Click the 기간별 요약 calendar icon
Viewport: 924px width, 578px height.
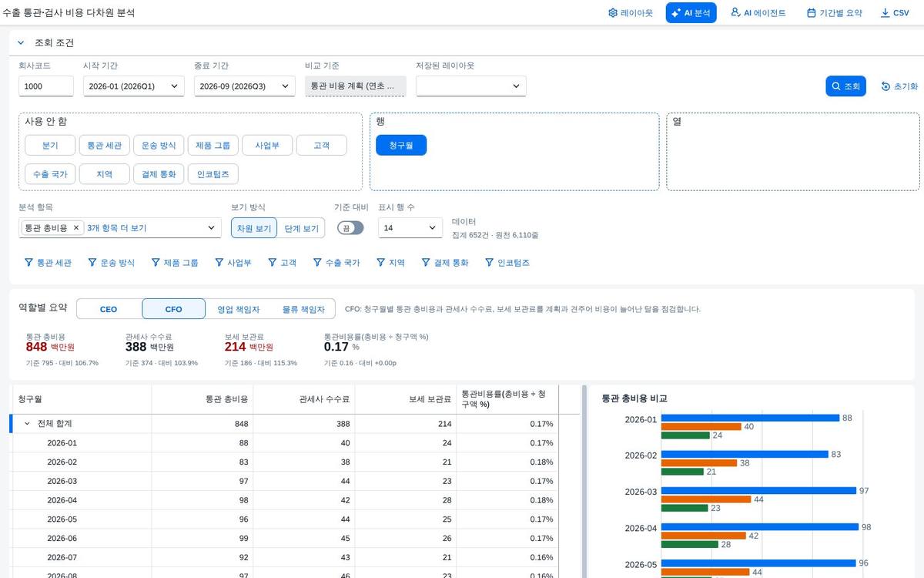(811, 13)
